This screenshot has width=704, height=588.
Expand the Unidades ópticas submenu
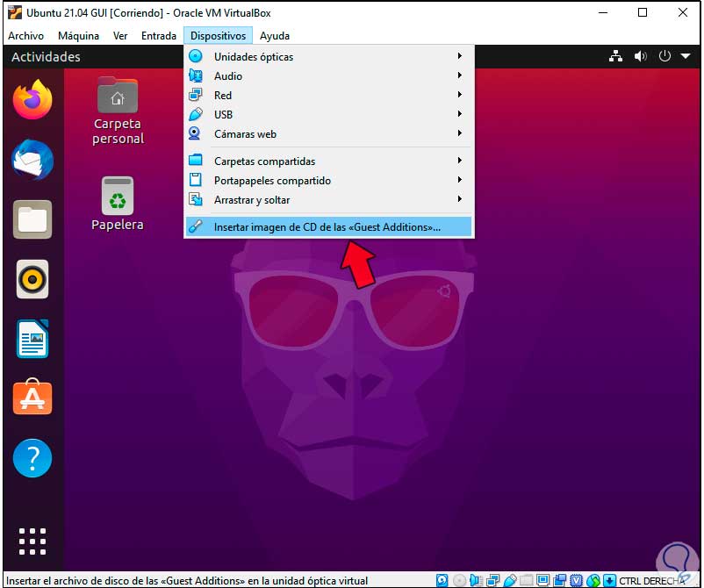[x=328, y=56]
